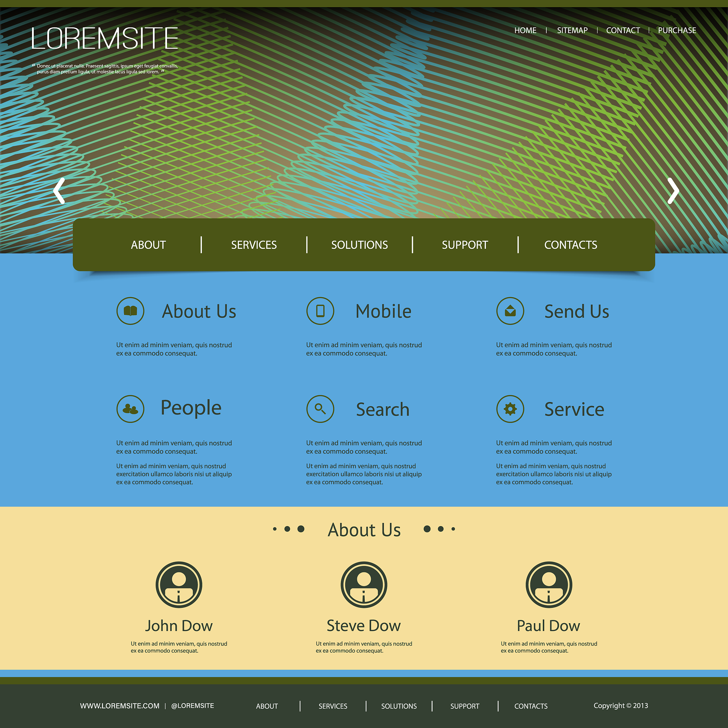The height and width of the screenshot is (728, 728).
Task: Click the SITEMAP header link
Action: point(572,31)
